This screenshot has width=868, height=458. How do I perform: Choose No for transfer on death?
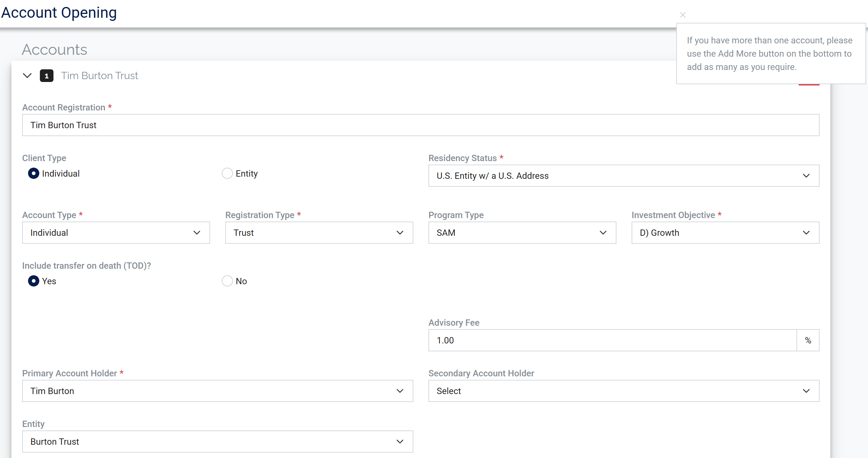click(x=227, y=281)
